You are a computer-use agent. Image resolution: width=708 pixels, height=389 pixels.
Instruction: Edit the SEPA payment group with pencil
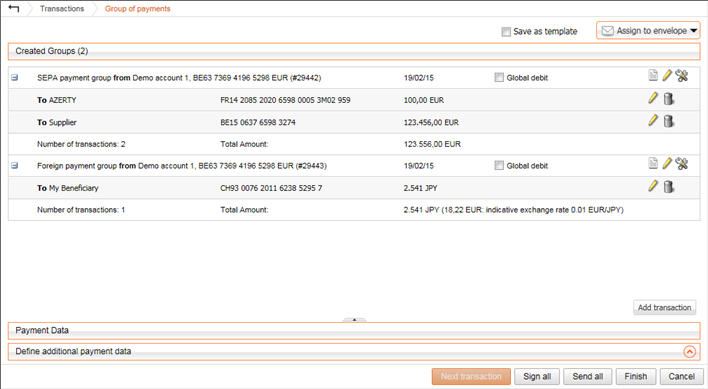[667, 75]
